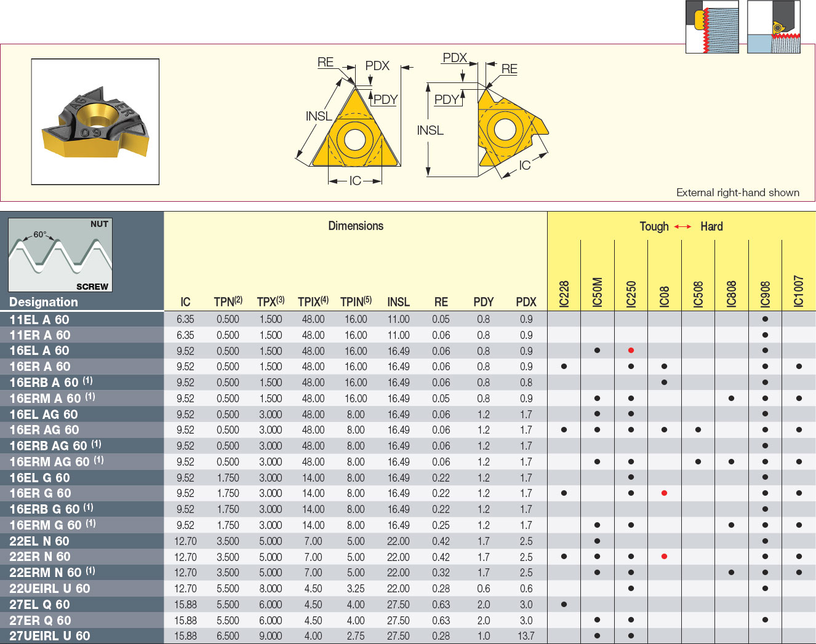Click the 'External right-hand shown' caption
The width and height of the screenshot is (816, 644).
click(737, 193)
